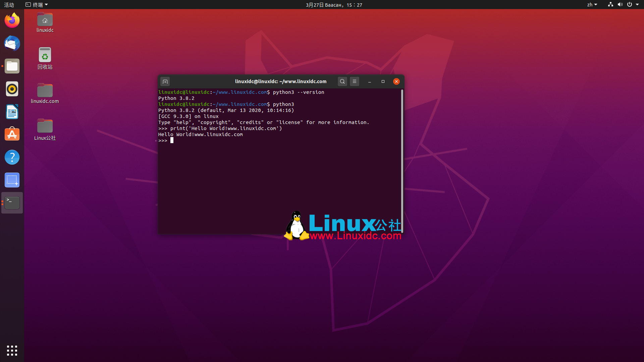Open the calendar by clicking the date
This screenshot has width=644, height=362.
[334, 5]
